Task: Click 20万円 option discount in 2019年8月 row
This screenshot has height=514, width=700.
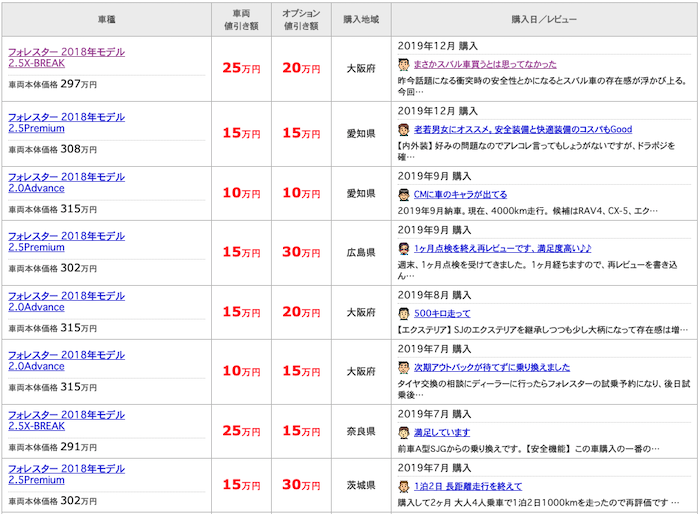Action: pyautogui.click(x=301, y=312)
